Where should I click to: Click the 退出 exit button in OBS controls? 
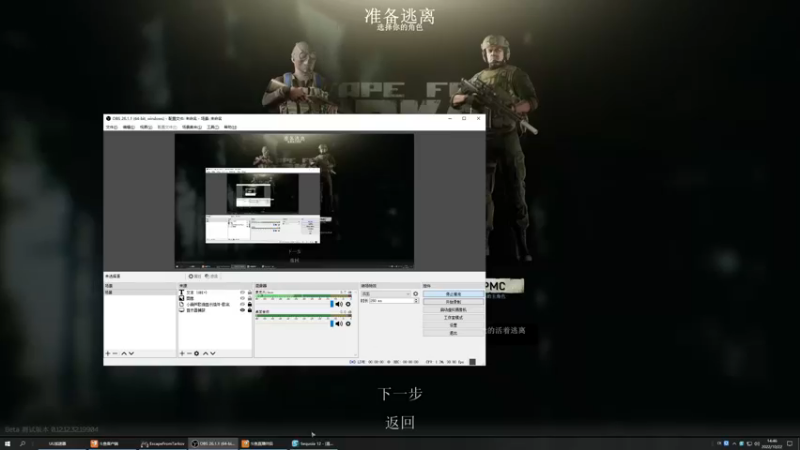[x=453, y=333]
